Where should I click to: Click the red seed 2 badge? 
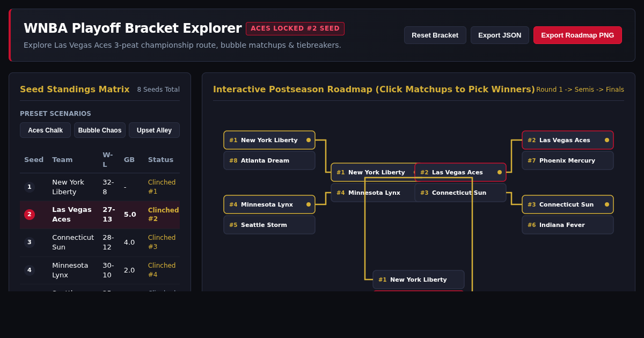click(30, 215)
